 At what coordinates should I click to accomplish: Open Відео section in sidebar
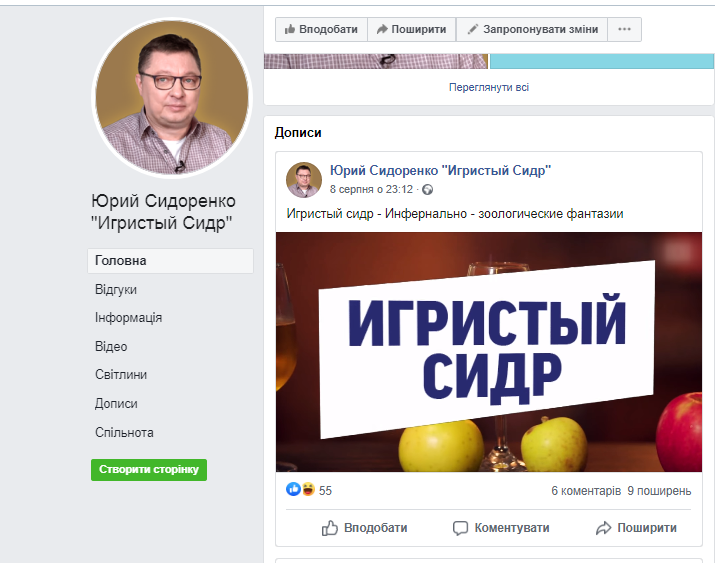pos(111,346)
